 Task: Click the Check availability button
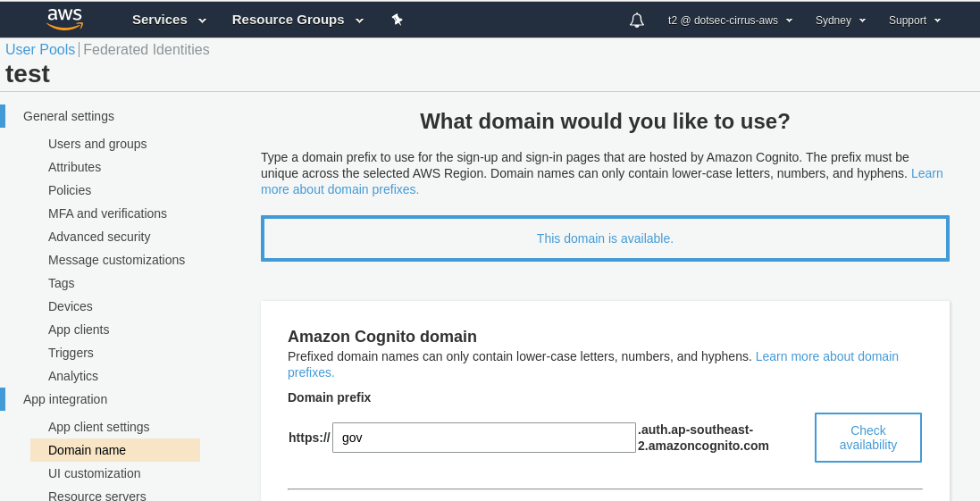867,438
